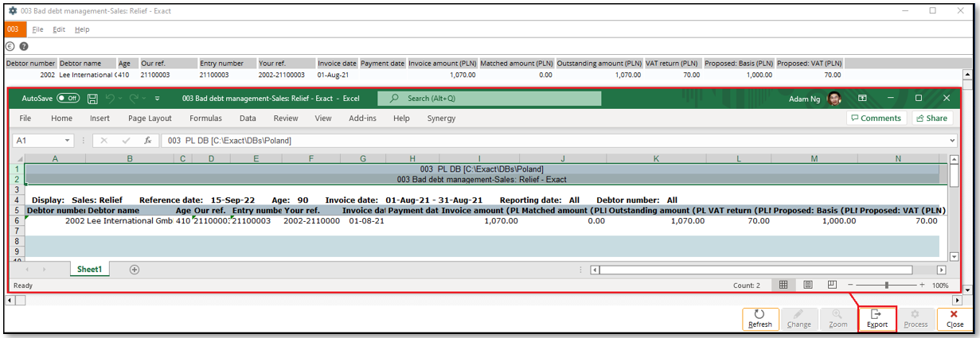
Task: Switch to the Insert ribbon tab
Action: pos(100,118)
